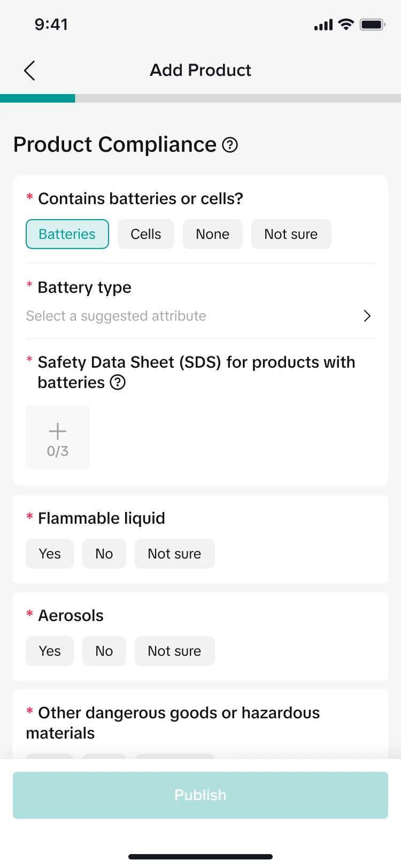Choose Not sure for batteries or cells
Image resolution: width=401 pixels, height=868 pixels.
[x=291, y=234]
